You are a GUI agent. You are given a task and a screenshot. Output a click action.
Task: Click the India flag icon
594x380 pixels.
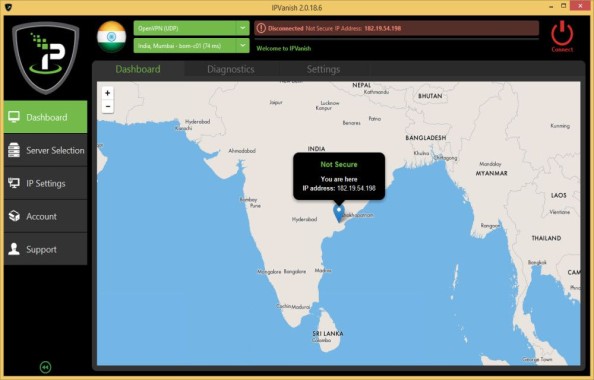coord(111,37)
